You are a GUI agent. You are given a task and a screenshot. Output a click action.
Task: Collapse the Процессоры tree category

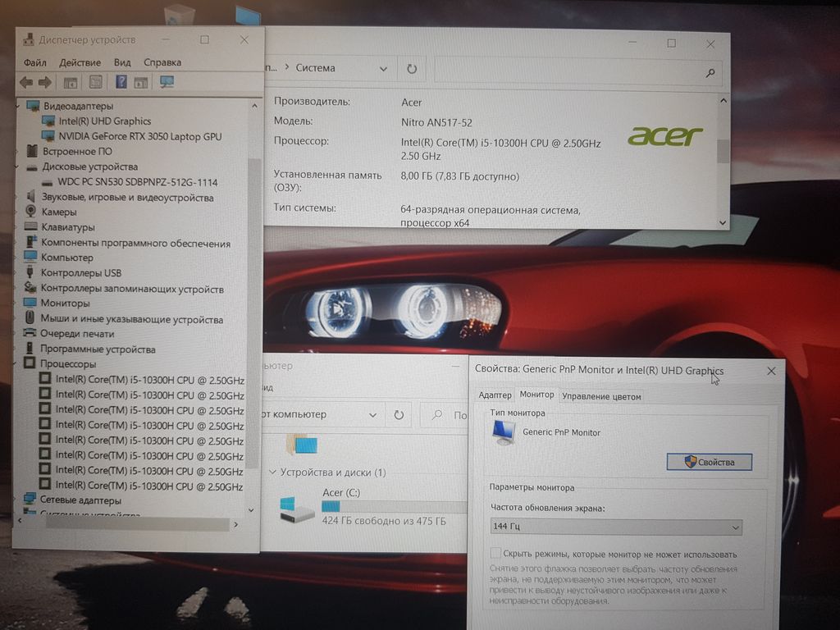tap(21, 364)
